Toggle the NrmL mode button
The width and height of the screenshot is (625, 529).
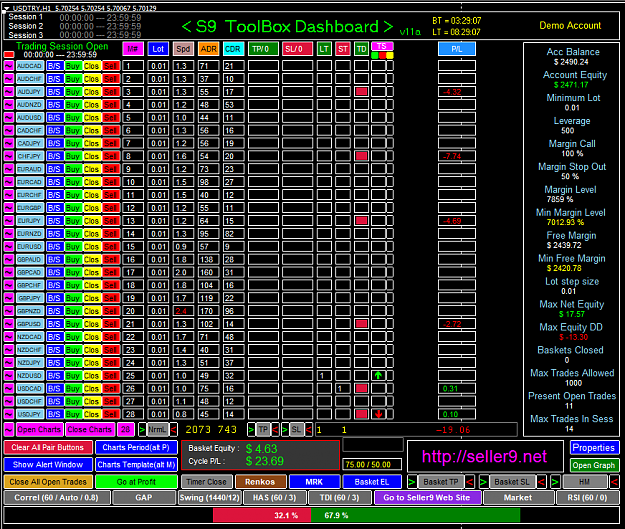[157, 430]
